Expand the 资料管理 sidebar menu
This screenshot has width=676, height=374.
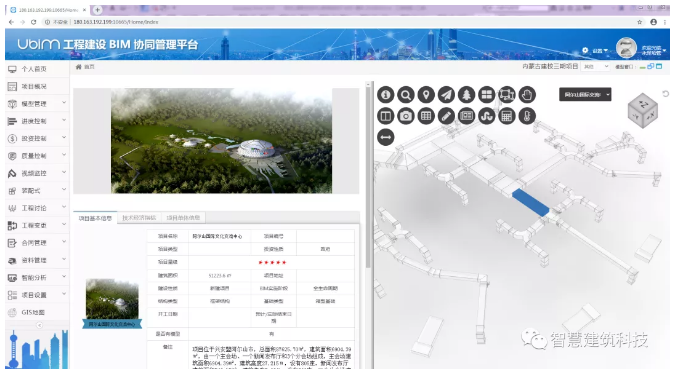[x=37, y=260]
